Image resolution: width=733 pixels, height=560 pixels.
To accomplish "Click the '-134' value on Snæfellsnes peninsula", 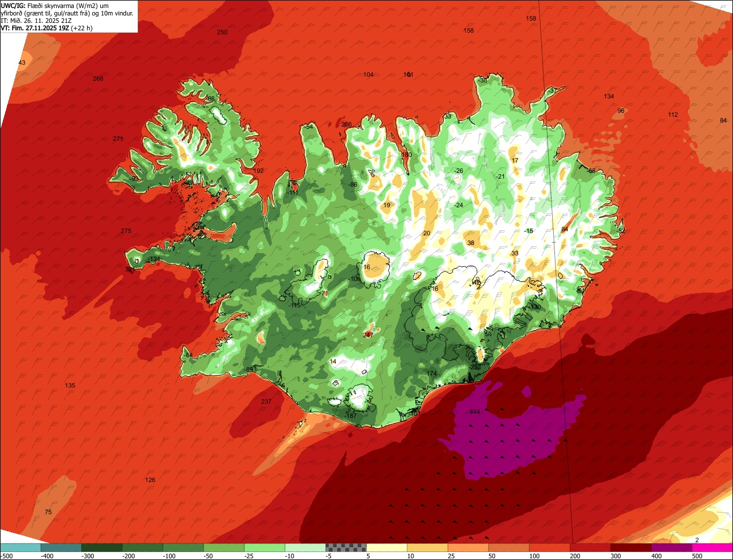I will [x=154, y=259].
